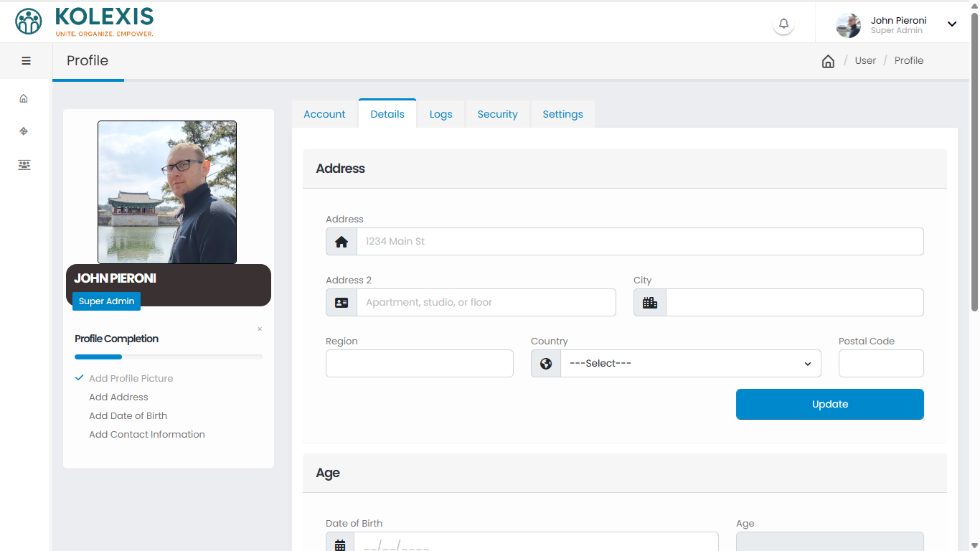Screen dimensions: 980x551
Task: Open the users group icon in sidebar
Action: tap(24, 165)
